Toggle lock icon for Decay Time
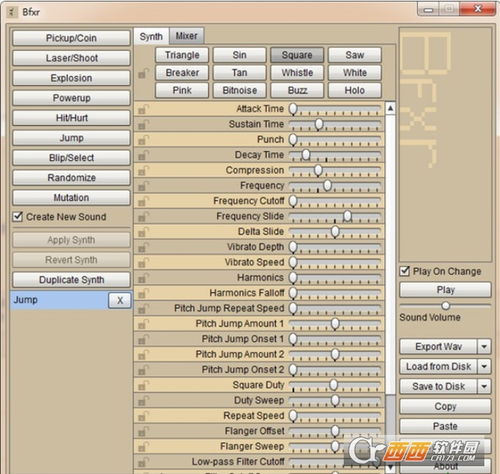 [143, 155]
